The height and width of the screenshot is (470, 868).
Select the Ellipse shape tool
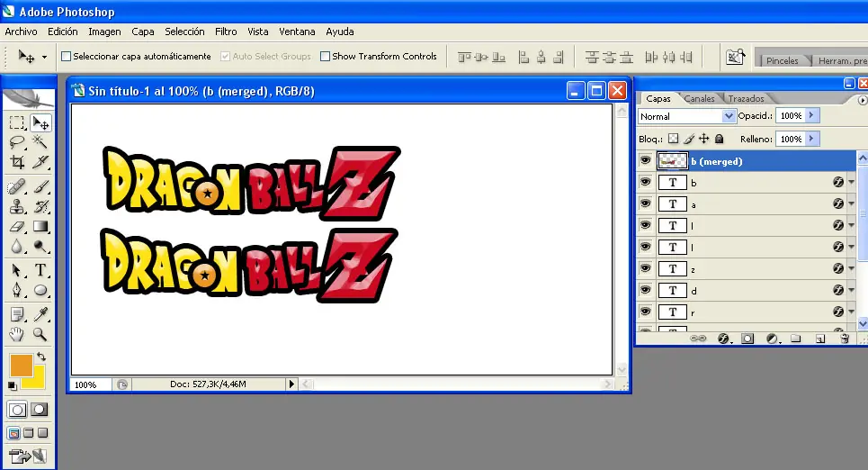(40, 291)
